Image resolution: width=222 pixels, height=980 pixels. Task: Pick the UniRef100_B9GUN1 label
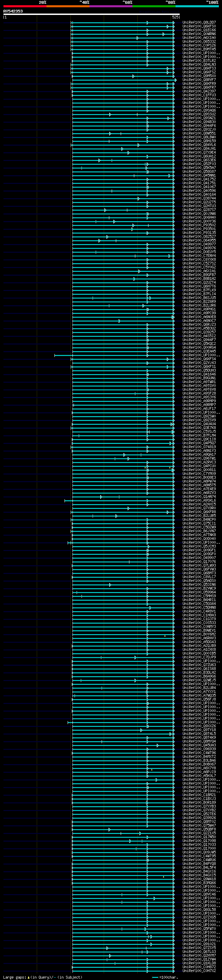tap(199, 378)
